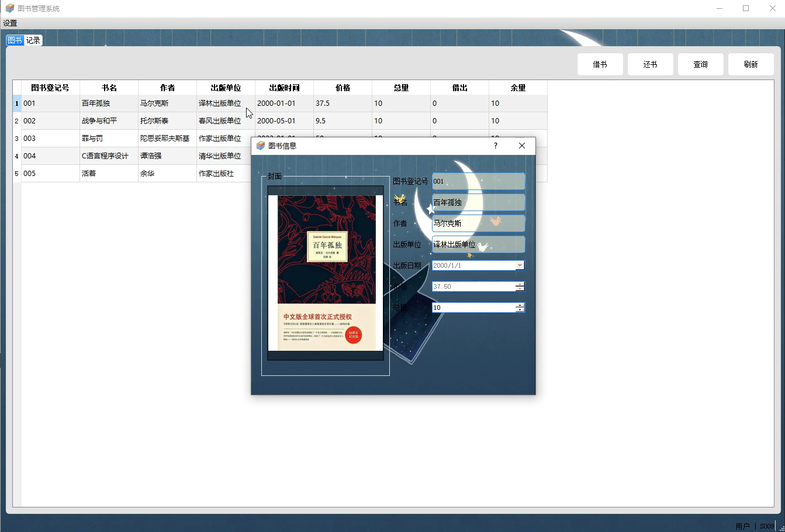Viewport: 785px width, 532px height.
Task: Click the 刷新 refresh button
Action: tap(751, 64)
